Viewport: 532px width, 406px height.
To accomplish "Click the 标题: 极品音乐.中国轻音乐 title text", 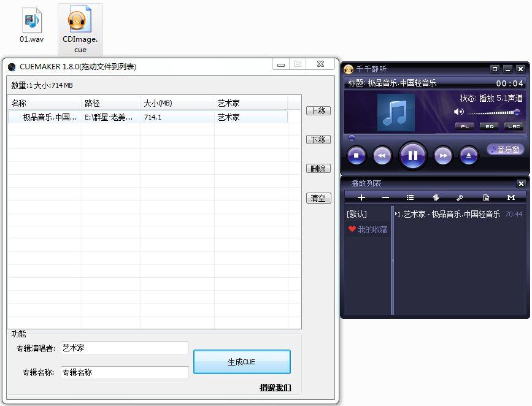I will 392,83.
